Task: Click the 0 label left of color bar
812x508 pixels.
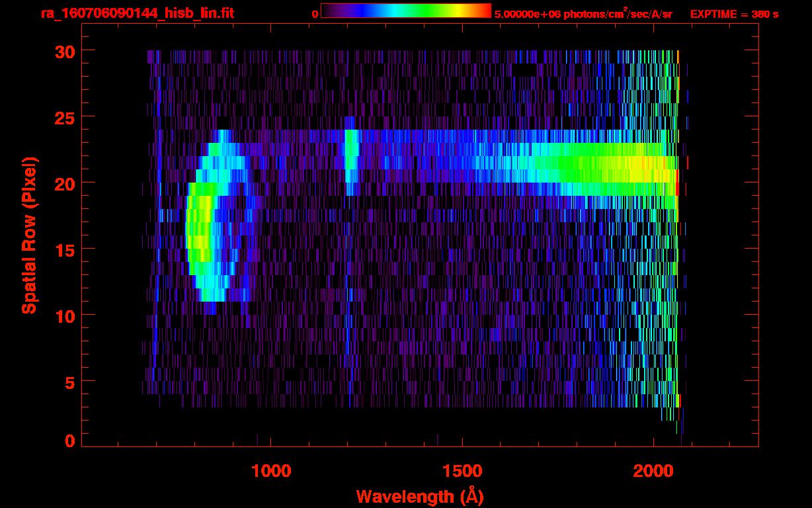Action: click(x=315, y=14)
